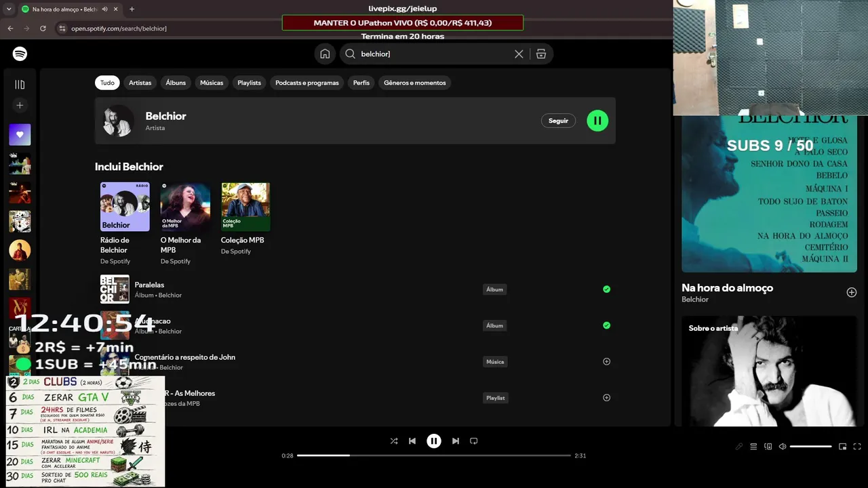Open the mini player
This screenshot has height=488, width=868.
843,447
